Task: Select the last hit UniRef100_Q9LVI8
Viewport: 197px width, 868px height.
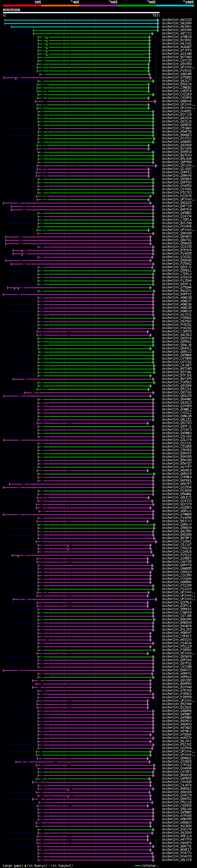Action: point(176,860)
